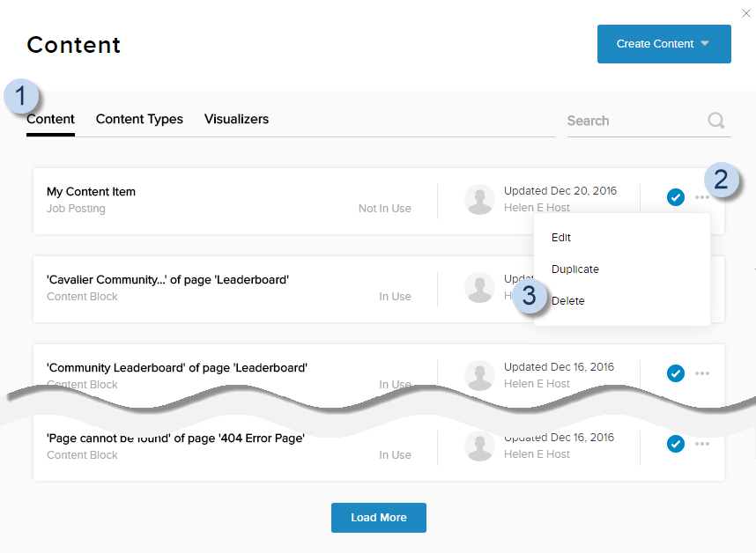Select Delete from the context menu
This screenshot has width=756, height=553.
tap(568, 301)
